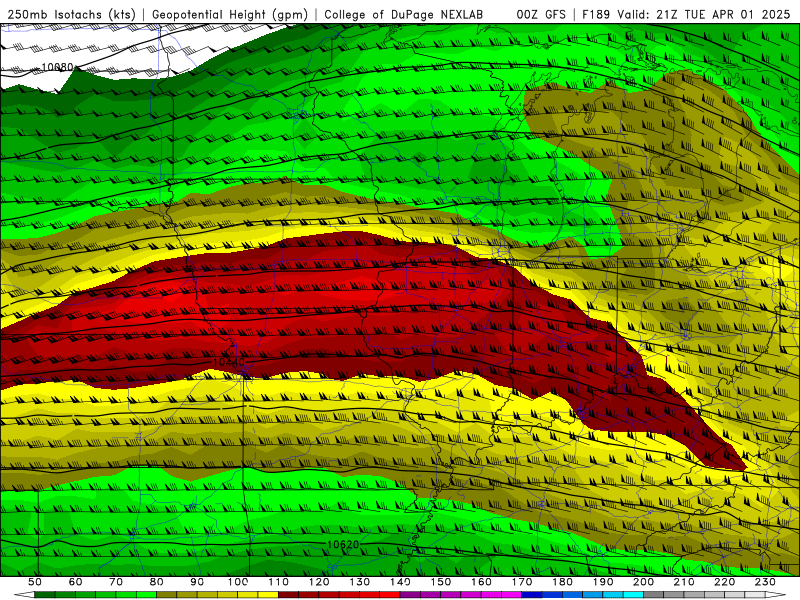Click the 200 value on the color scale
This screenshot has width=800, height=600.
643,582
